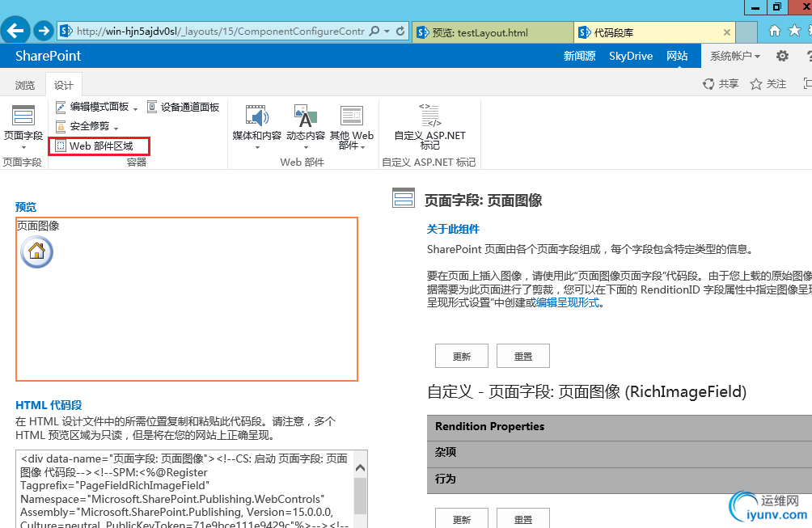Click the home image in preview area

[x=36, y=251]
